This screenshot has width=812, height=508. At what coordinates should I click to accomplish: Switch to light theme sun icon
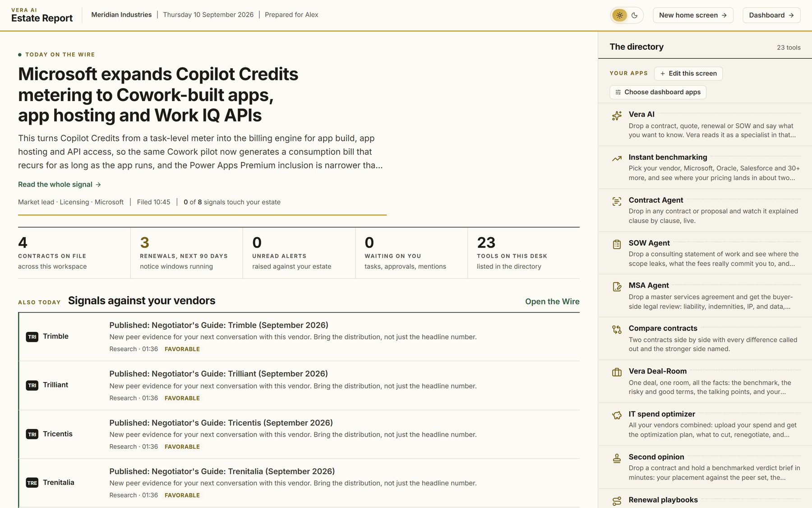coord(620,15)
